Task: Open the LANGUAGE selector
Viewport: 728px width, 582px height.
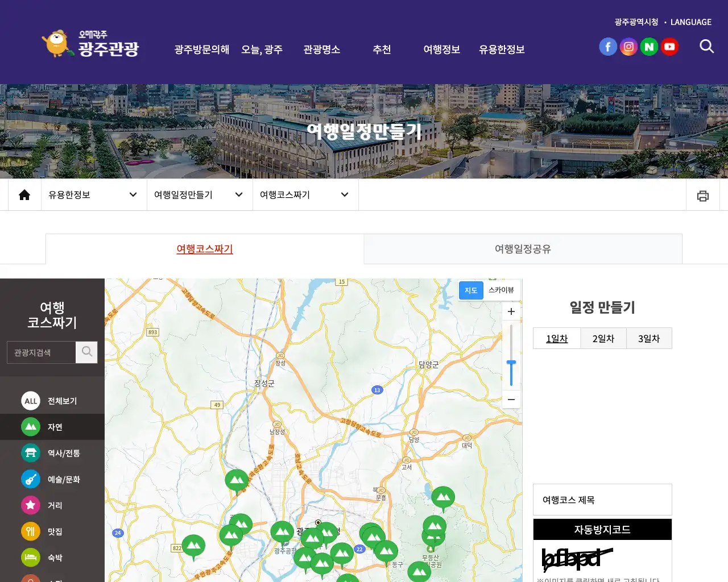Action: coord(690,22)
